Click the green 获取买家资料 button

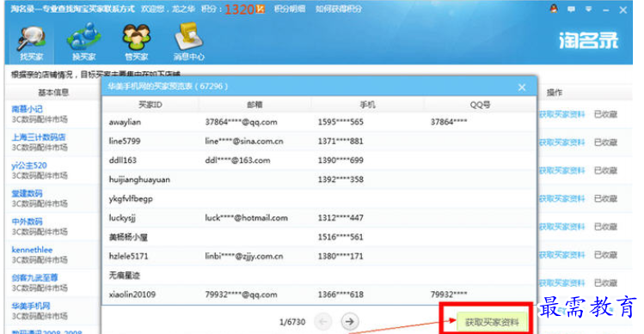[x=492, y=322]
